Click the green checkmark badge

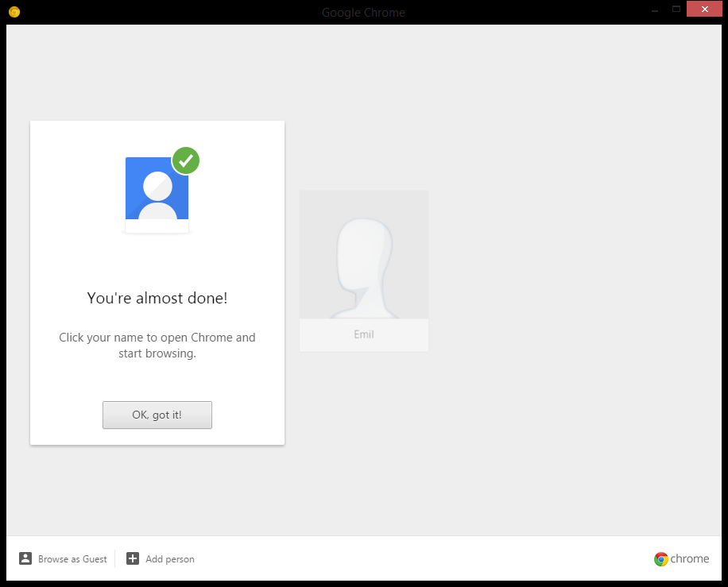point(186,160)
